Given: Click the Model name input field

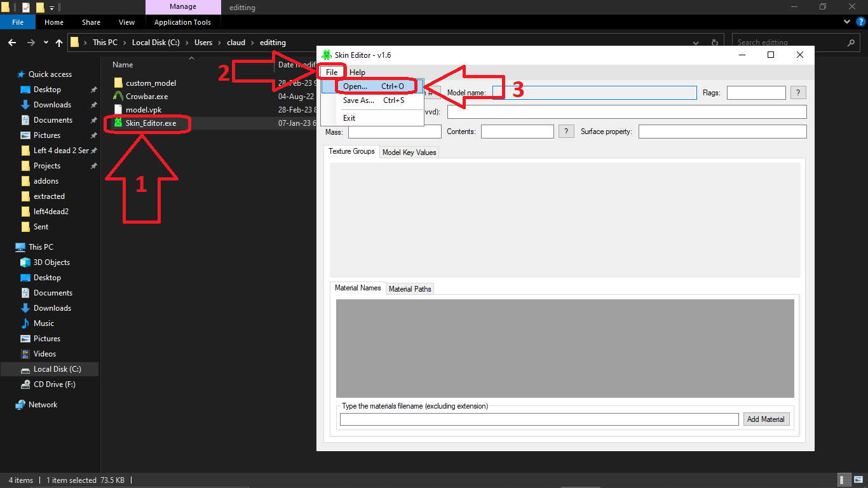Looking at the screenshot, I should [x=595, y=93].
